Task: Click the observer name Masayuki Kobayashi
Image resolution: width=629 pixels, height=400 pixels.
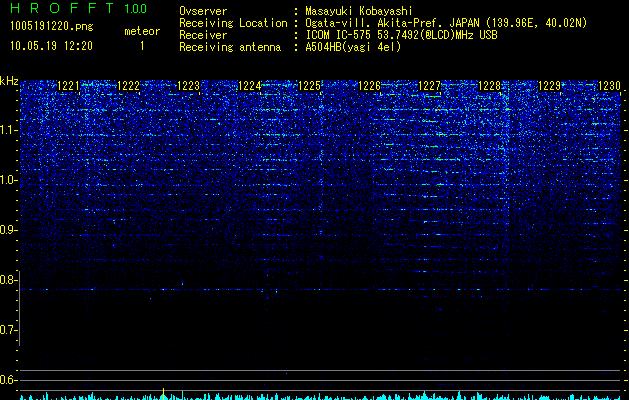Action: pyautogui.click(x=359, y=11)
